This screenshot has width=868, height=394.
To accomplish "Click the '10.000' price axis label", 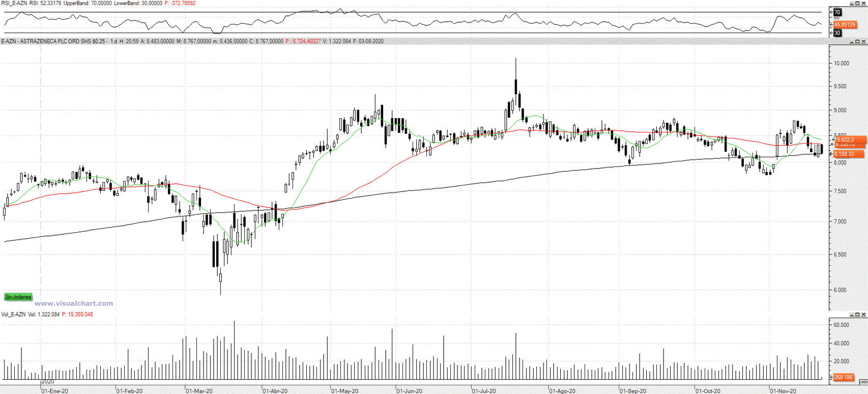I will [842, 63].
